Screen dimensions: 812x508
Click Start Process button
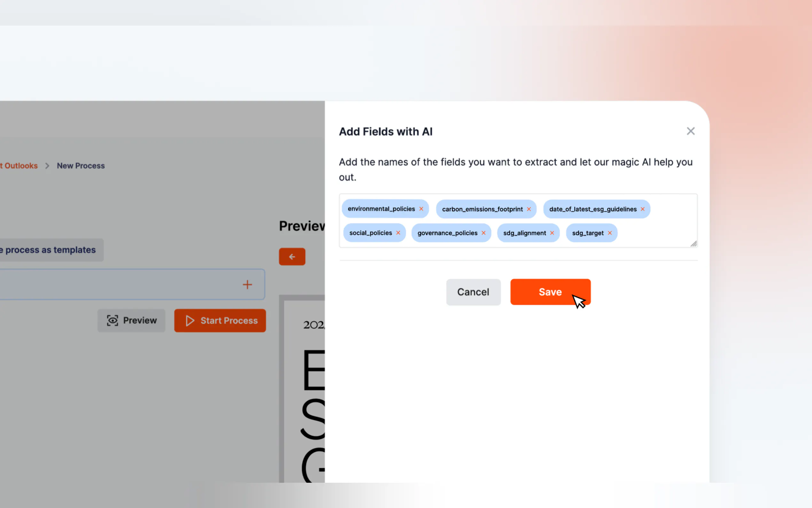pyautogui.click(x=220, y=321)
